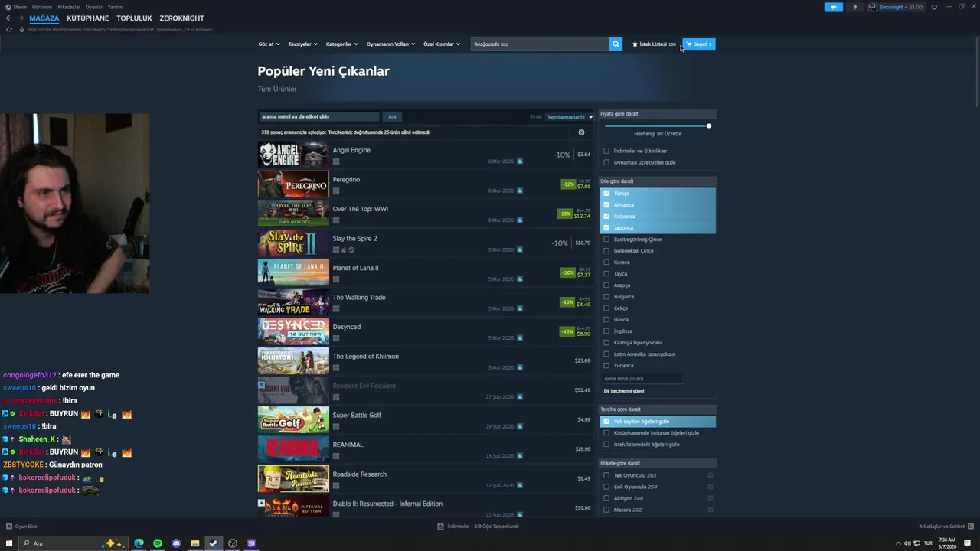This screenshot has height=551, width=980.
Task: Open the Resident Evil Requiem listing
Action: 426,390
